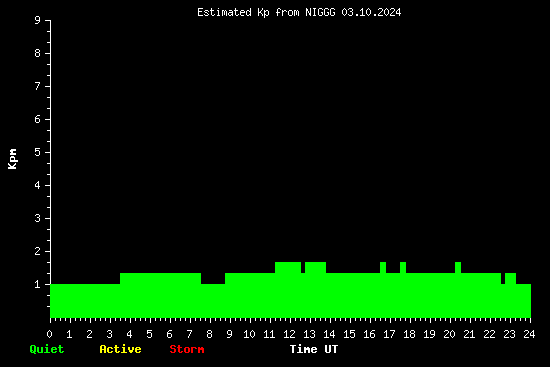Click the 5 tick on Kp axis

pos(38,152)
